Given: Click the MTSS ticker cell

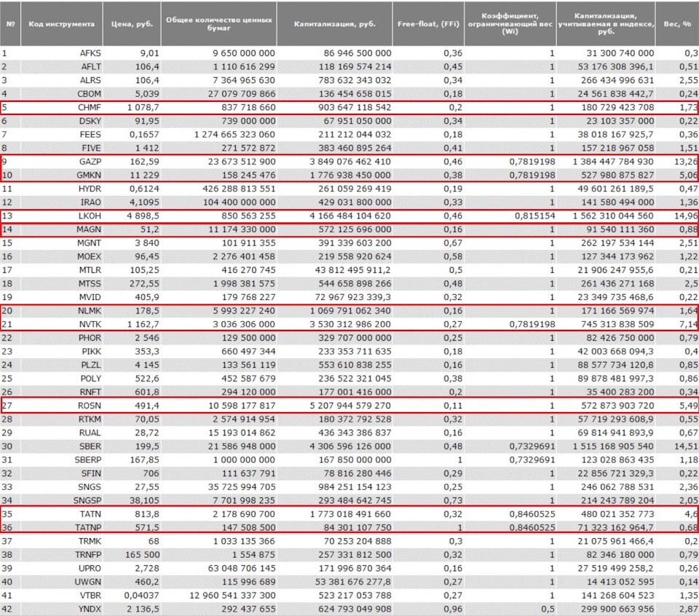Looking at the screenshot, I should click(x=90, y=284).
